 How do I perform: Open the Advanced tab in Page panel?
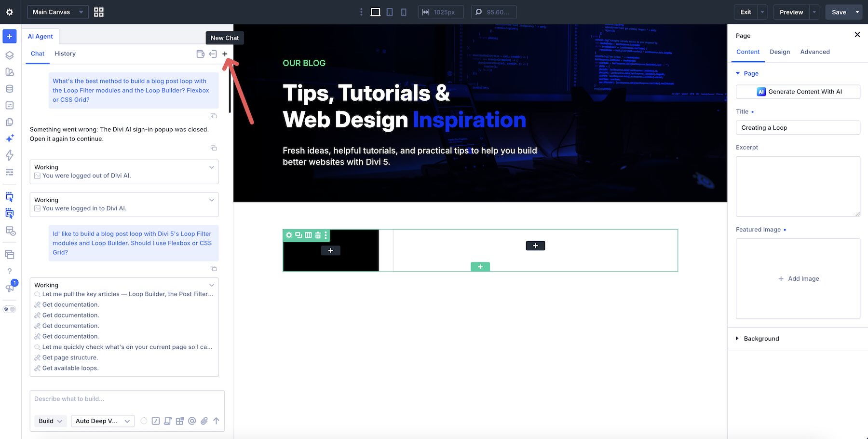click(815, 52)
